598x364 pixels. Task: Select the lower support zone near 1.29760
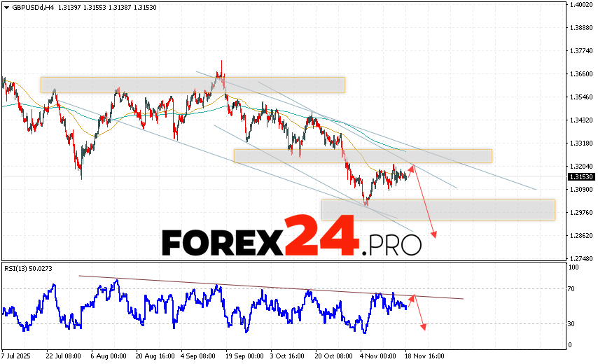pos(438,209)
